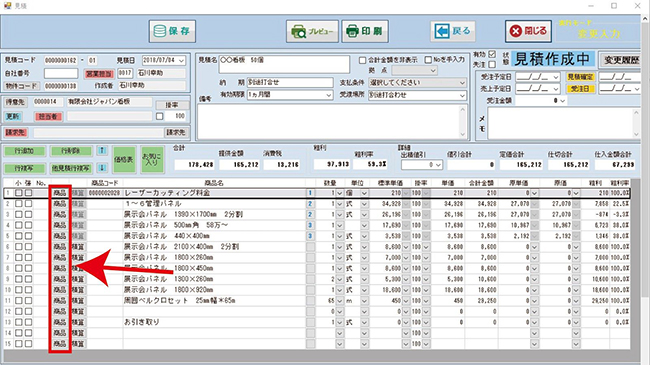Click the 商品名 column header
The height and width of the screenshot is (365, 650).
214,183
